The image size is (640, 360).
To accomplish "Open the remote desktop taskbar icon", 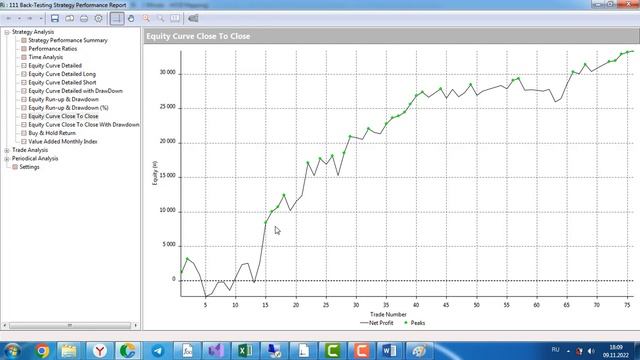I will [x=274, y=351].
